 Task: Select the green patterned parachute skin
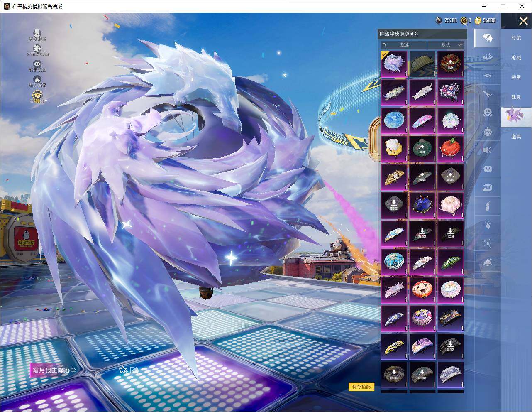pos(451,262)
